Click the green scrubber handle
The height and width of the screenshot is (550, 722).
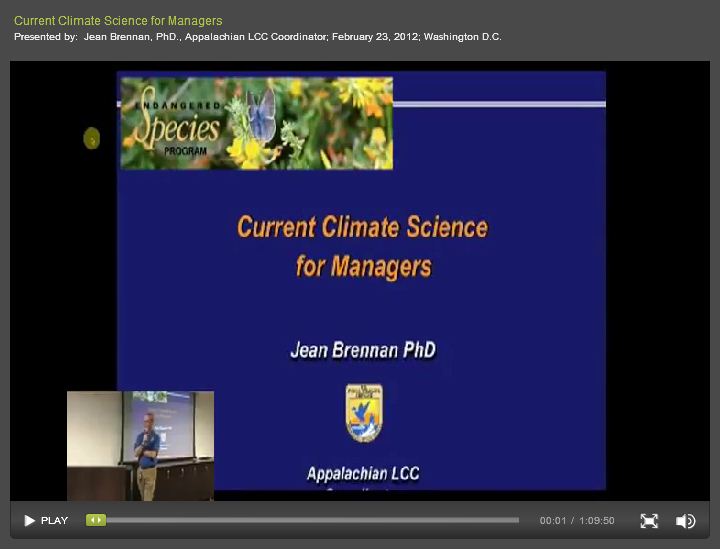(x=96, y=520)
